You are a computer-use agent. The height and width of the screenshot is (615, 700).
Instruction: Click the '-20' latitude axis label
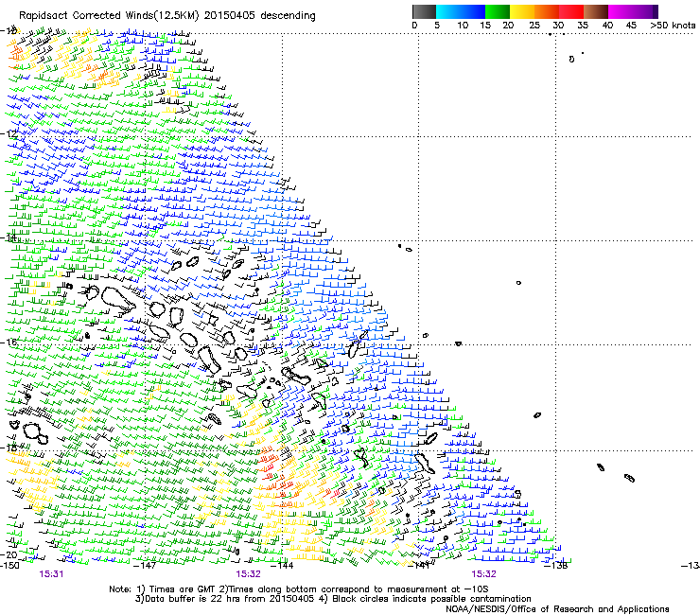[9, 554]
